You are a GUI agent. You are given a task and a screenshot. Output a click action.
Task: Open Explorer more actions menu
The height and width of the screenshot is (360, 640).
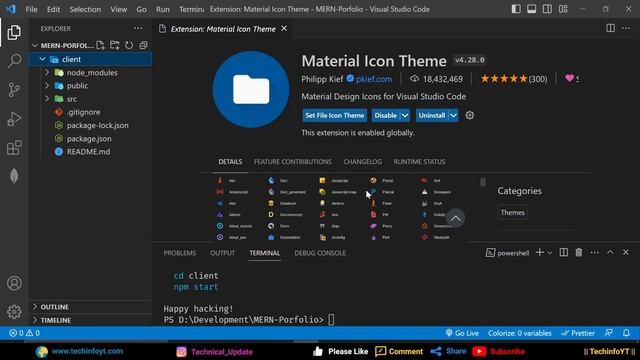[138, 28]
